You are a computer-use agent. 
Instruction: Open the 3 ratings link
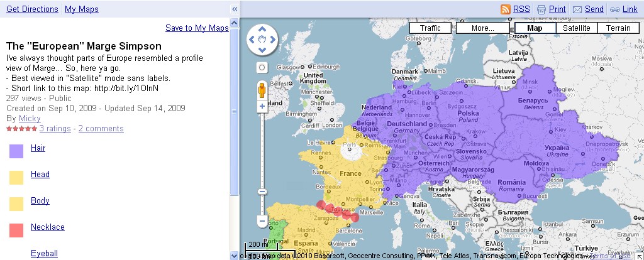[x=55, y=128]
